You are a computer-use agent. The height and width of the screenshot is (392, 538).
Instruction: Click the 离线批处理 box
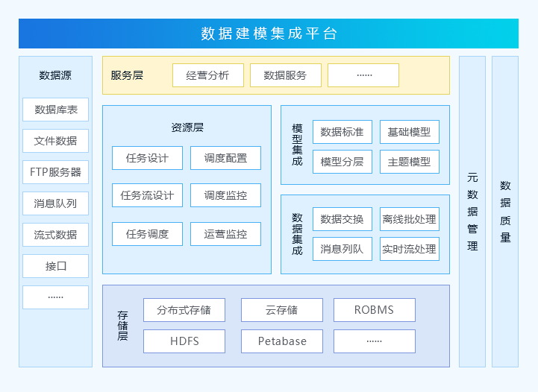(x=410, y=219)
